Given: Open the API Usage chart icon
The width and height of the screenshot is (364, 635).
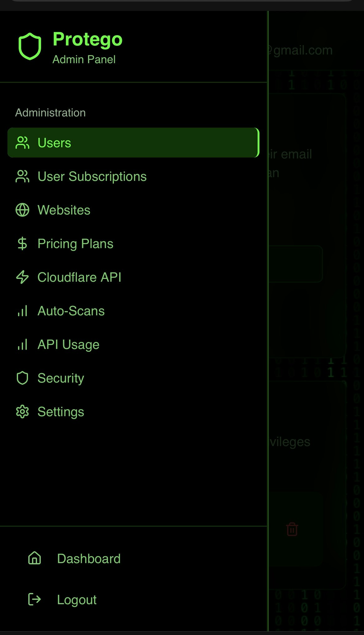Looking at the screenshot, I should 22,345.
